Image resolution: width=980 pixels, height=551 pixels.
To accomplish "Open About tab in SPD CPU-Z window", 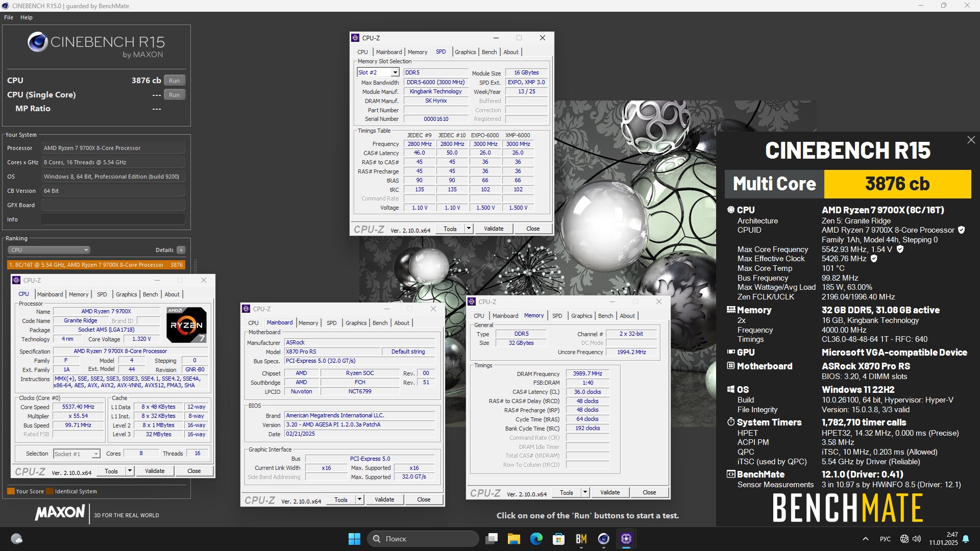I will (x=511, y=52).
